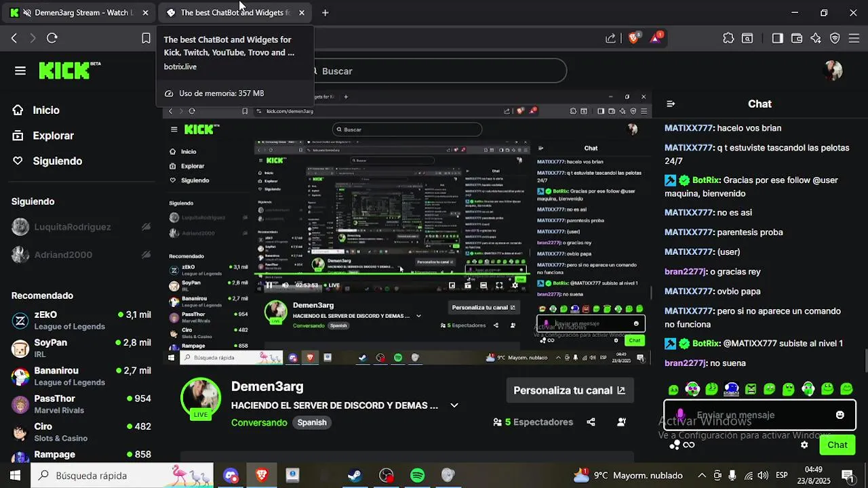The width and height of the screenshot is (868, 488).
Task: Pause the live stream playback
Action: 269,285
